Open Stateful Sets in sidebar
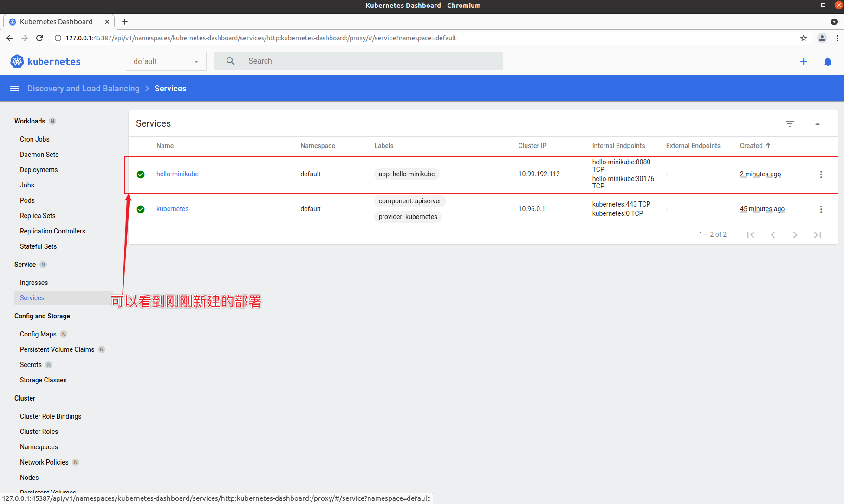The height and width of the screenshot is (504, 844). click(x=39, y=246)
